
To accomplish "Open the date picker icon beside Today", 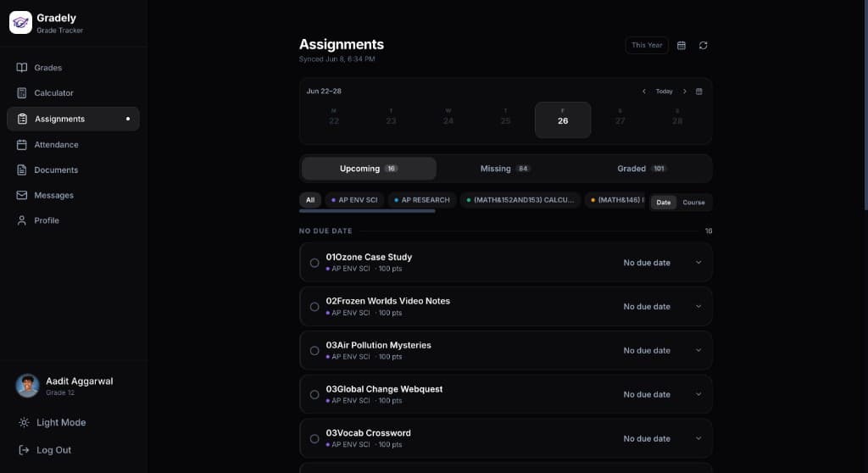I will coord(699,92).
